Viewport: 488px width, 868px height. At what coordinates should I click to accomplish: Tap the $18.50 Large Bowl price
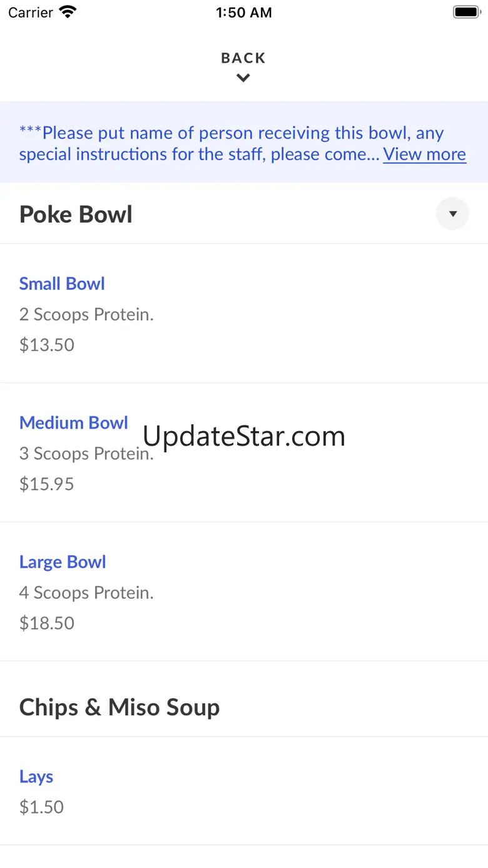47,623
